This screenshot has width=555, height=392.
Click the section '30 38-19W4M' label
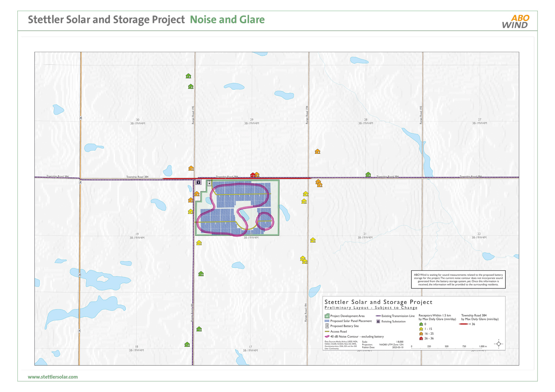coord(138,122)
